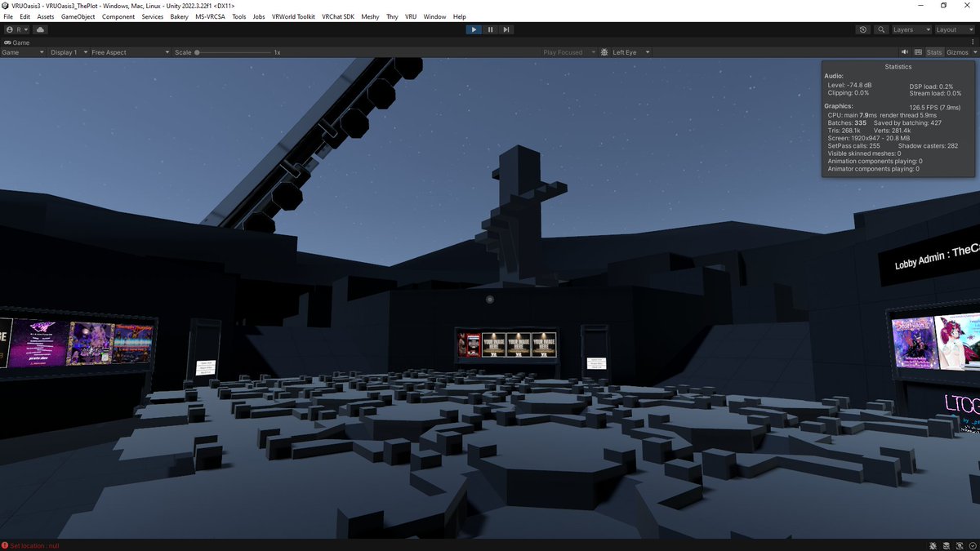The width and height of the screenshot is (980, 551).
Task: Click the cloud services icon
Action: click(x=41, y=29)
